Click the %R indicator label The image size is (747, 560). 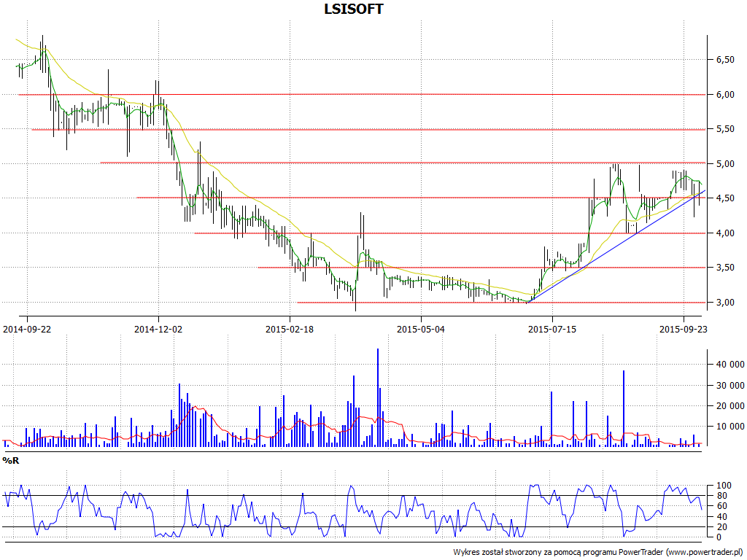[10, 461]
